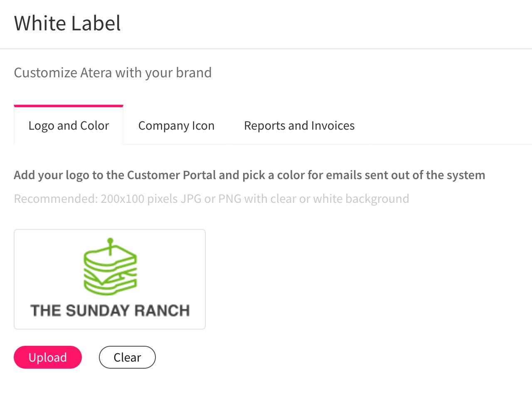Upload a new logo image
Screen dimensions: 532x399
48,357
